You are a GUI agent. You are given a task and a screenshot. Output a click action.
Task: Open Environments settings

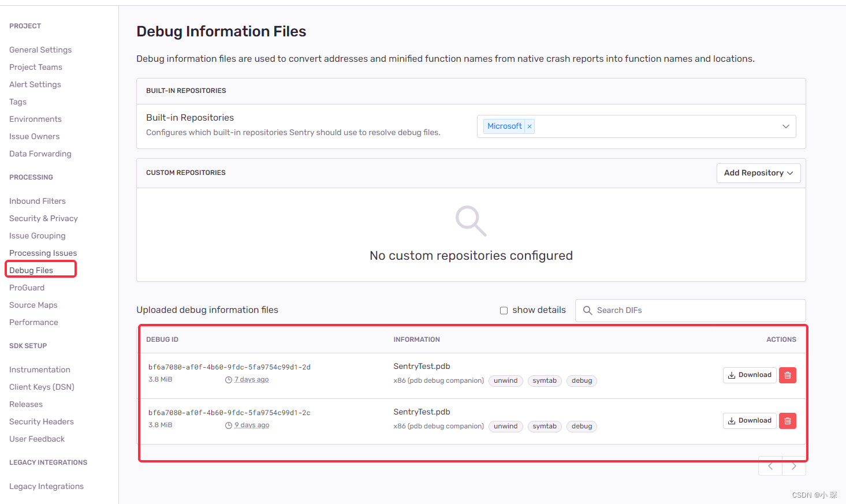[35, 119]
